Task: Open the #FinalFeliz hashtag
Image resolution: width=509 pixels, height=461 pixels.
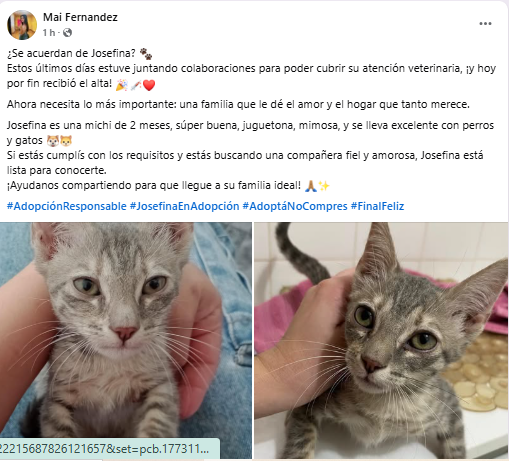Action: coord(377,206)
